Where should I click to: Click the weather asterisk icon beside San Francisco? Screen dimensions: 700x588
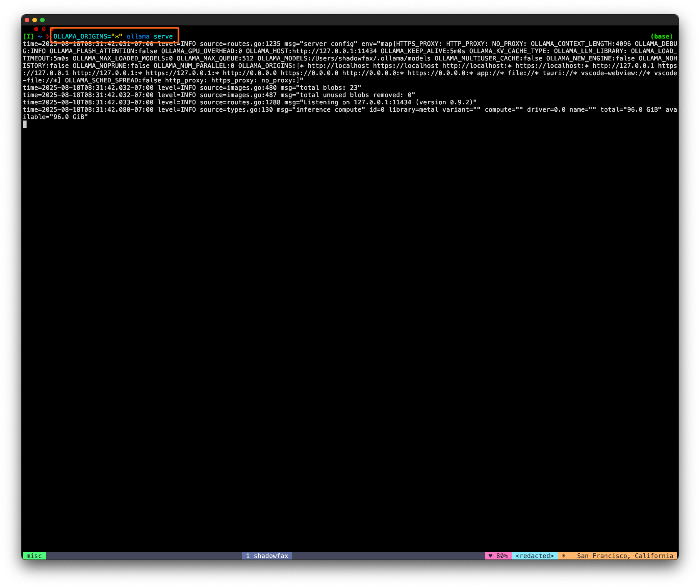pyautogui.click(x=564, y=556)
